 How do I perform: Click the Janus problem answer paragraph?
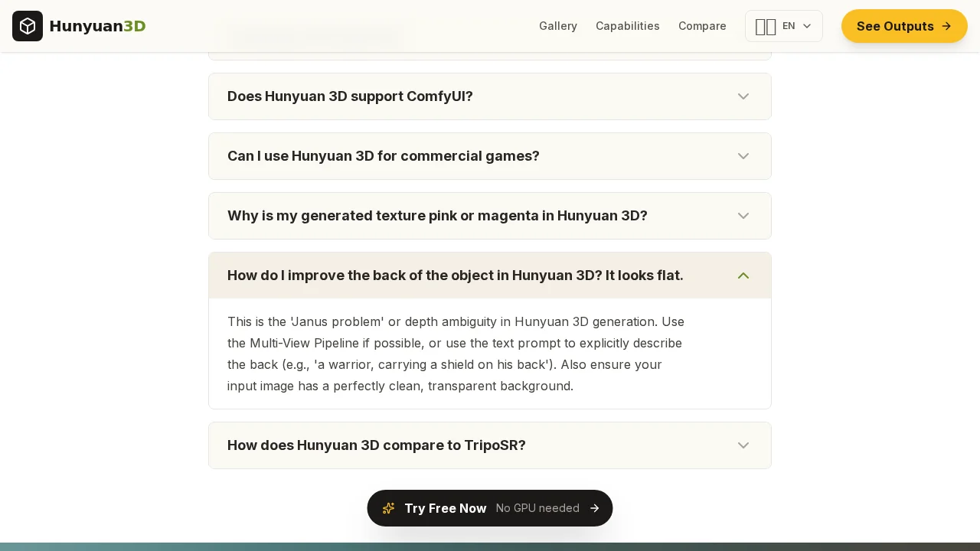(456, 354)
